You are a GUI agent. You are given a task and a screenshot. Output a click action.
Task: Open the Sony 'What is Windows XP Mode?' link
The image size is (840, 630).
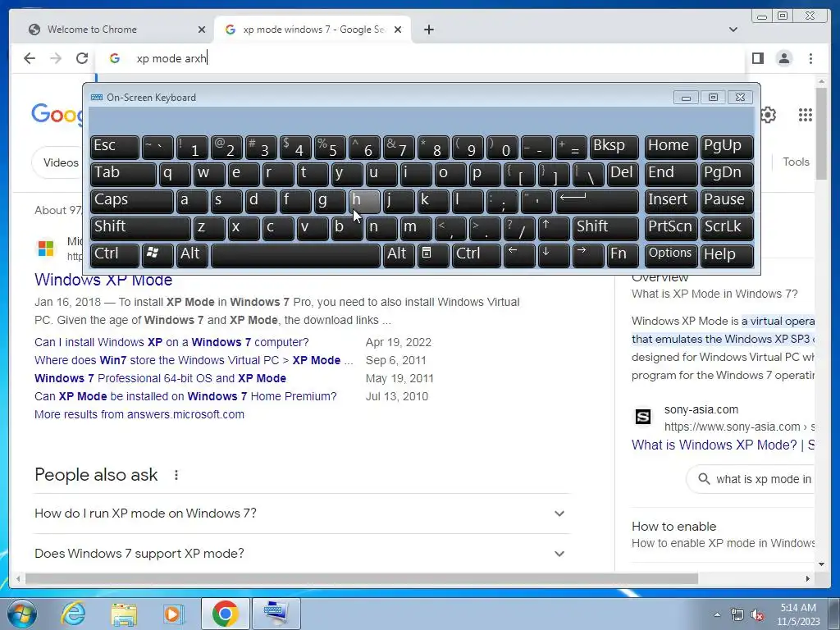(x=723, y=445)
